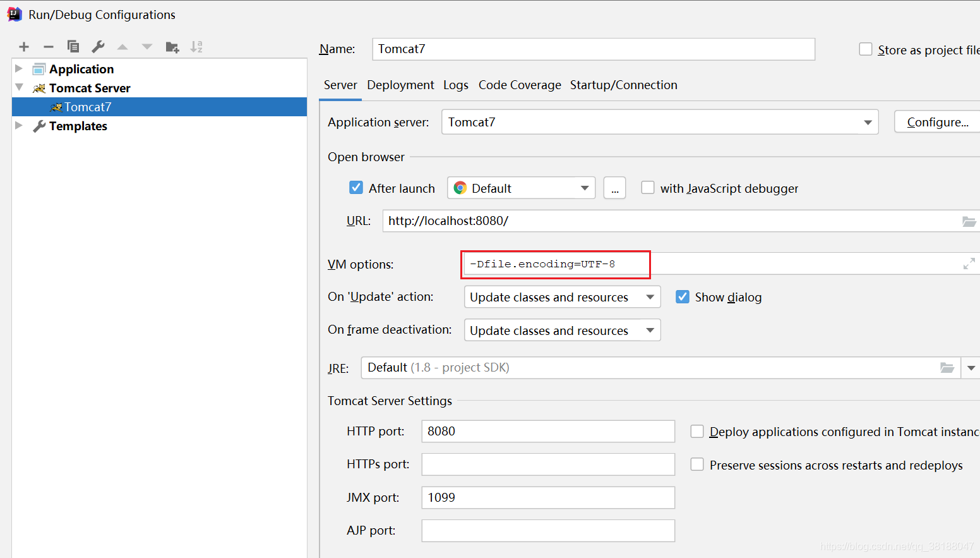Focus the JMX port field
This screenshot has width=980, height=558.
548,497
